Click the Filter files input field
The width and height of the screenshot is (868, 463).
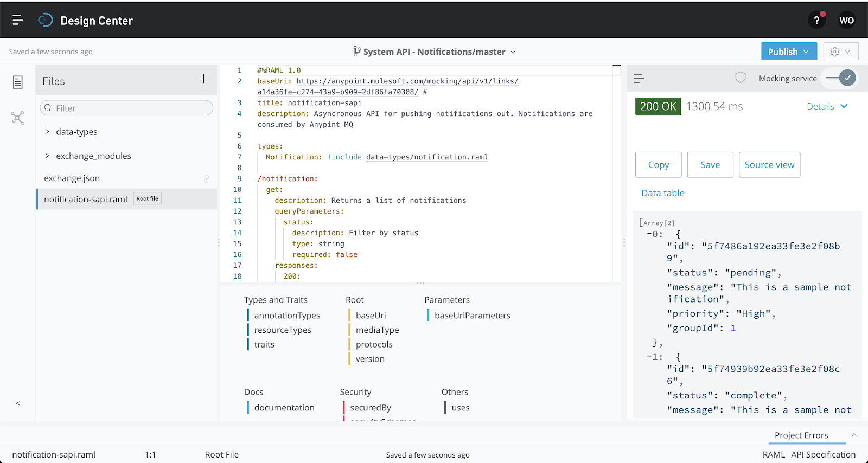[x=130, y=108]
